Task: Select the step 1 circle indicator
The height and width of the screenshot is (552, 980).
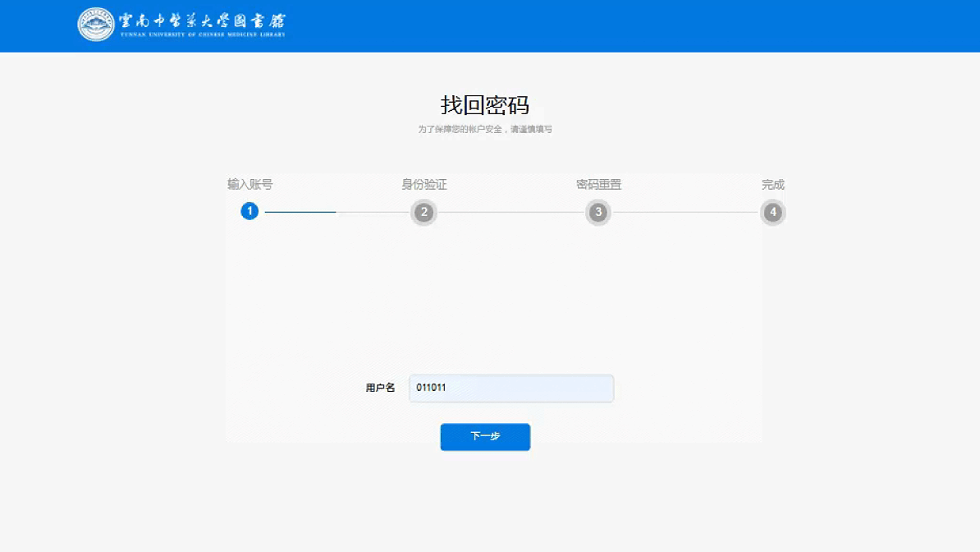Action: 250,212
